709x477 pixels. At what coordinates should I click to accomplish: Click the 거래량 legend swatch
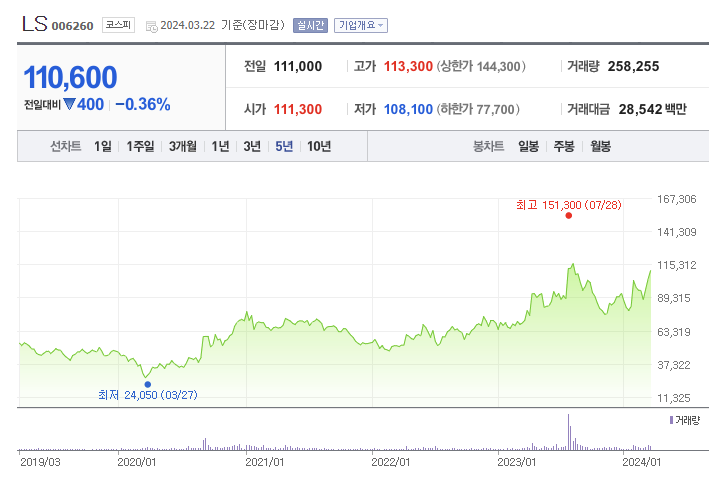pos(671,420)
